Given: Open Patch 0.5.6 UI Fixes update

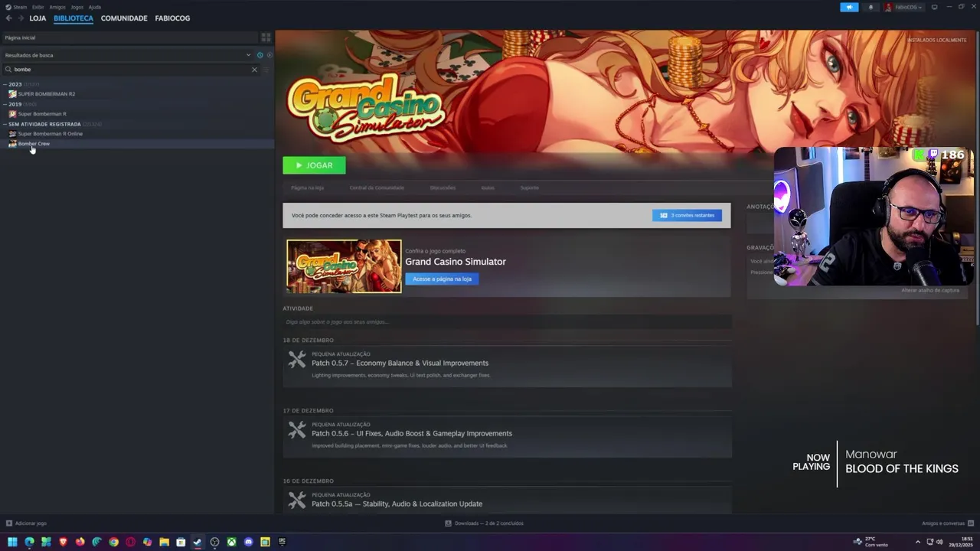Looking at the screenshot, I should (x=412, y=433).
